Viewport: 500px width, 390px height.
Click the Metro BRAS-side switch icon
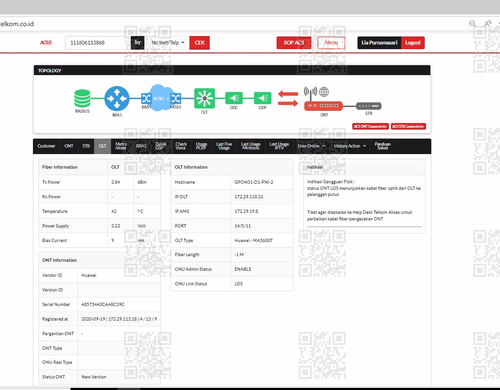pos(146,98)
